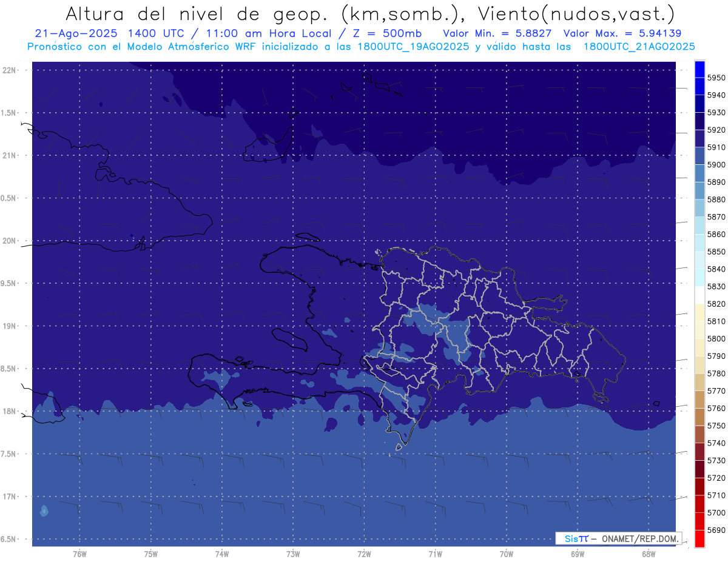728x562 pixels.
Task: Click the '22N' latitude axis label
Action: [9, 70]
